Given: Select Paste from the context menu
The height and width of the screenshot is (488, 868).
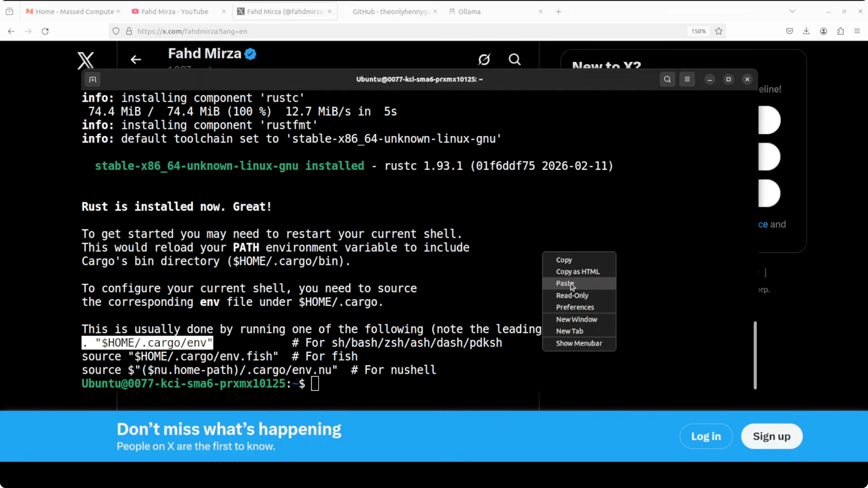Looking at the screenshot, I should (x=565, y=283).
